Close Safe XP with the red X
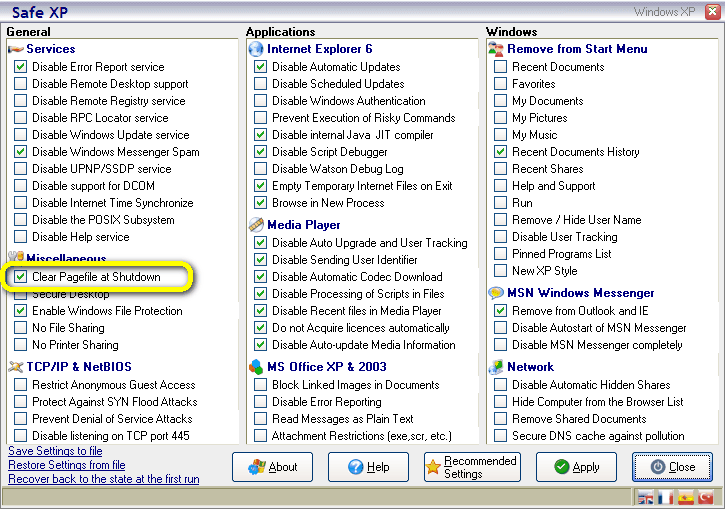The height and width of the screenshot is (509, 725). click(x=712, y=12)
